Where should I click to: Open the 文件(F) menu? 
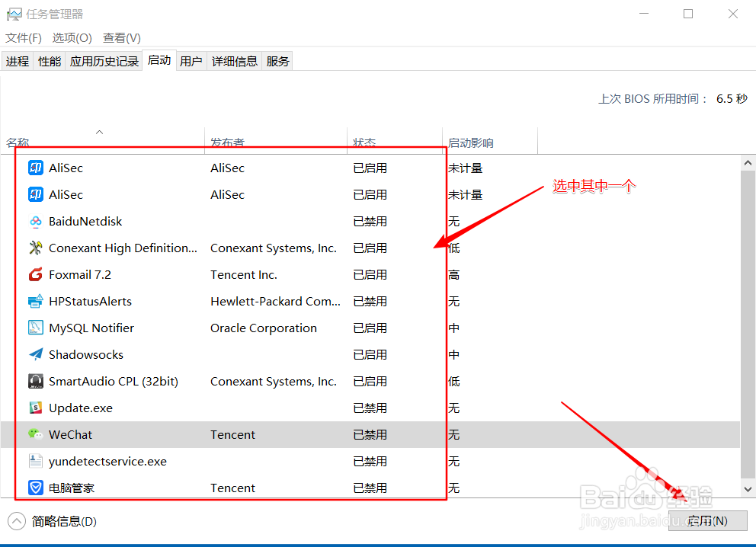(x=23, y=37)
